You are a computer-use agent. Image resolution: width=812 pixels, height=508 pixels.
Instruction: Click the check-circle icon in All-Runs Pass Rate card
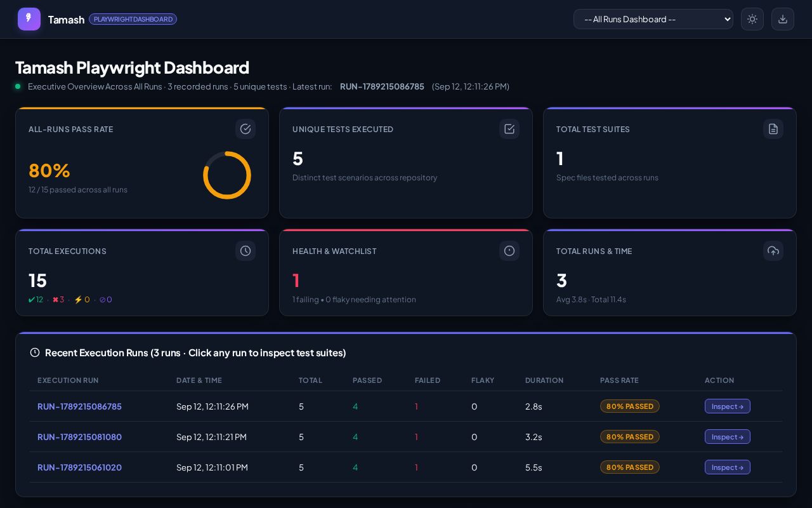click(246, 129)
